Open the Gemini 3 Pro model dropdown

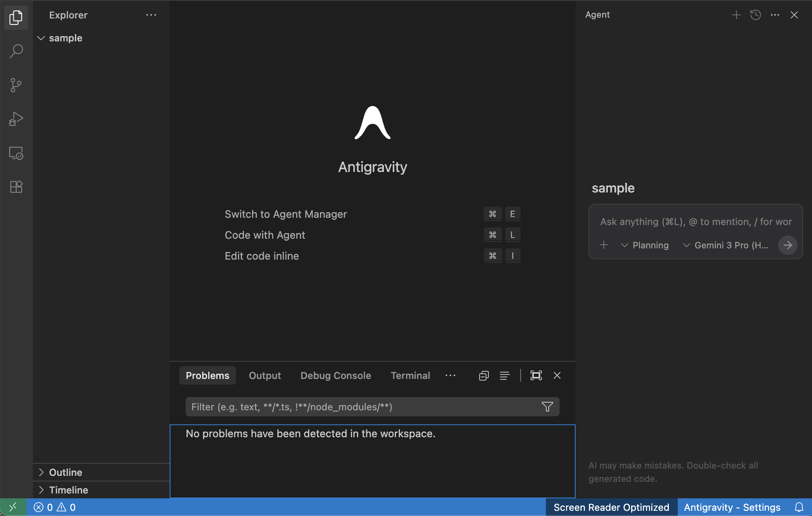(726, 245)
